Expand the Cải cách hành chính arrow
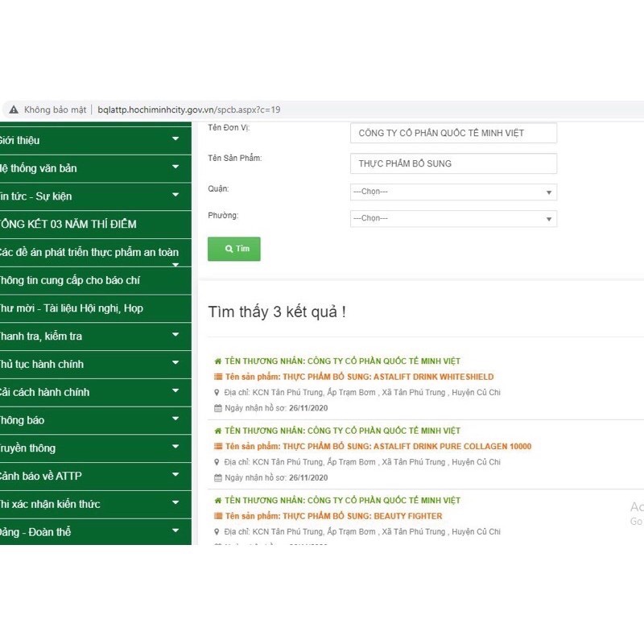Viewport: 644px width, 644px height. click(175, 390)
